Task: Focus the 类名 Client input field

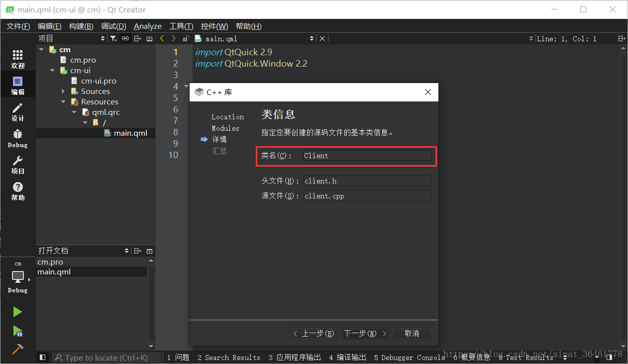Action: point(367,156)
